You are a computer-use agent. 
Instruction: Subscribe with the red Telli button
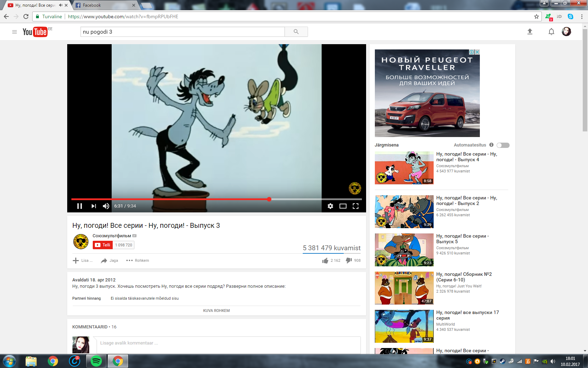tap(103, 245)
